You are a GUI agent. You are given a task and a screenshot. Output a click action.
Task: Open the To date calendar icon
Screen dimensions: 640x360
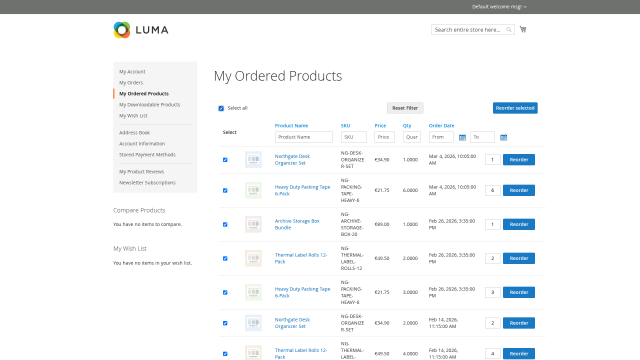503,138
